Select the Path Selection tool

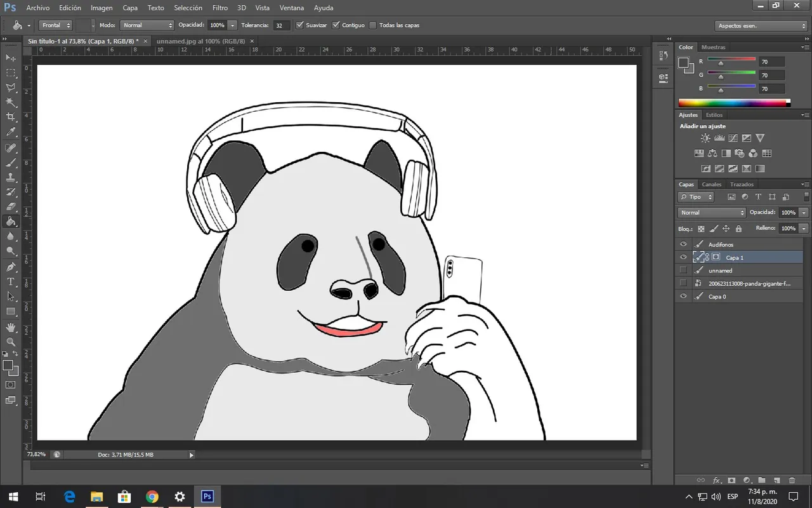coord(11,296)
